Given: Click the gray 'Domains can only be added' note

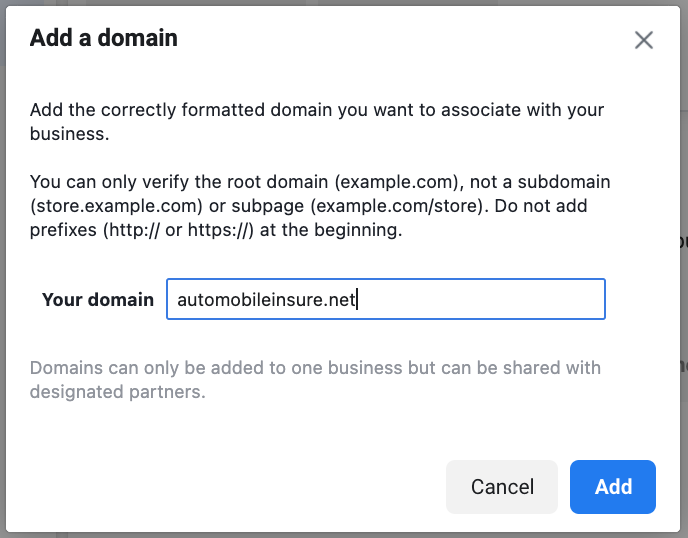Looking at the screenshot, I should coord(315,380).
